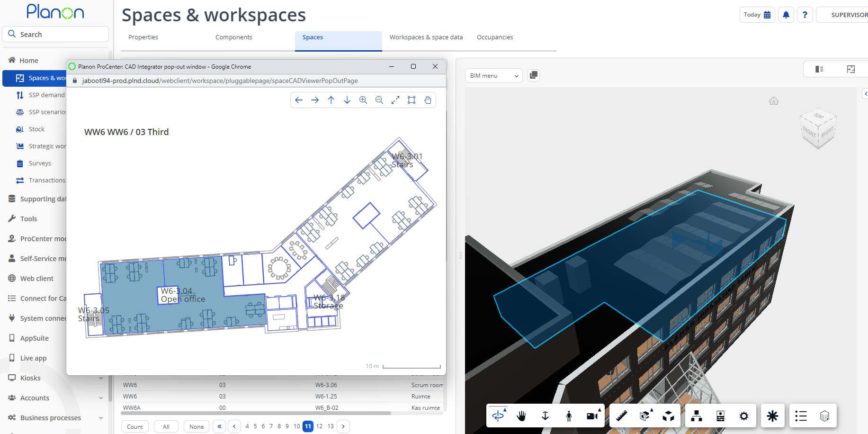Click the Count button below the list

(x=134, y=426)
